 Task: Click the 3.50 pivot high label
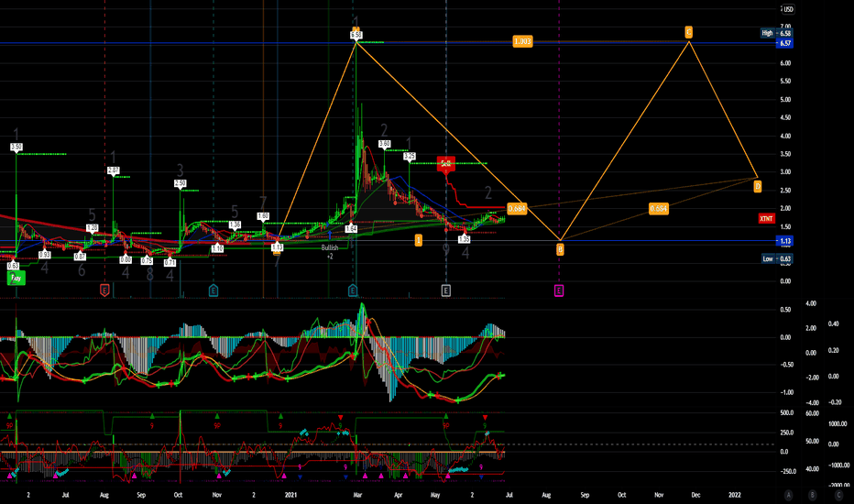pyautogui.click(x=16, y=148)
